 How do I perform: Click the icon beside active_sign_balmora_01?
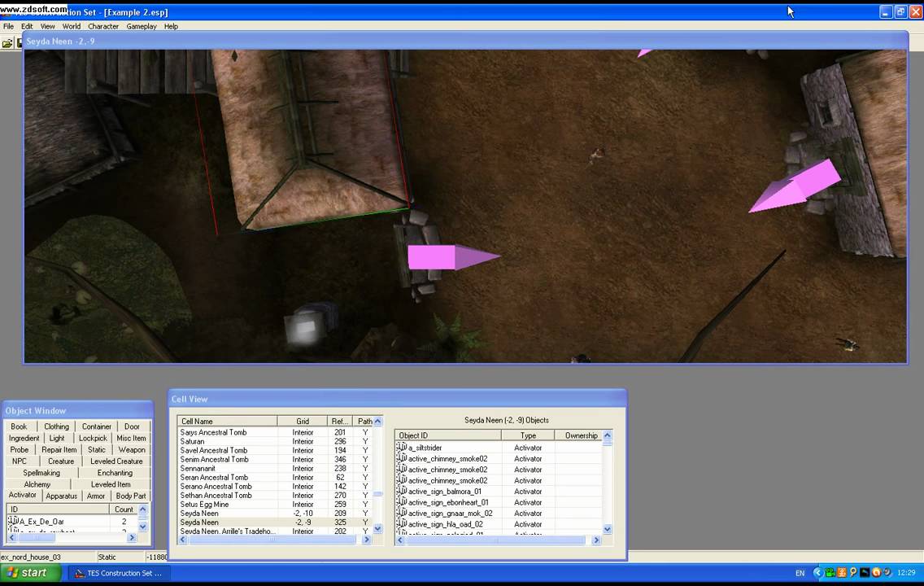tap(402, 491)
